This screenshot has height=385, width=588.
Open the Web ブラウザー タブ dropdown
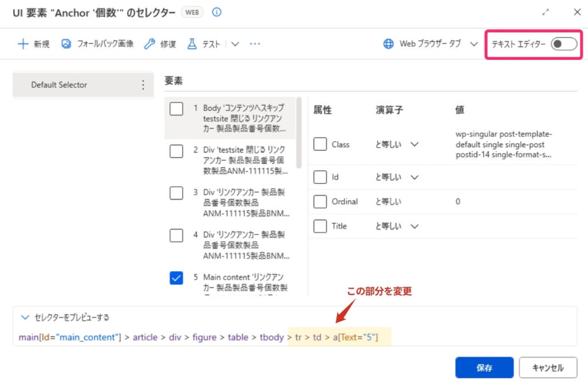[474, 44]
